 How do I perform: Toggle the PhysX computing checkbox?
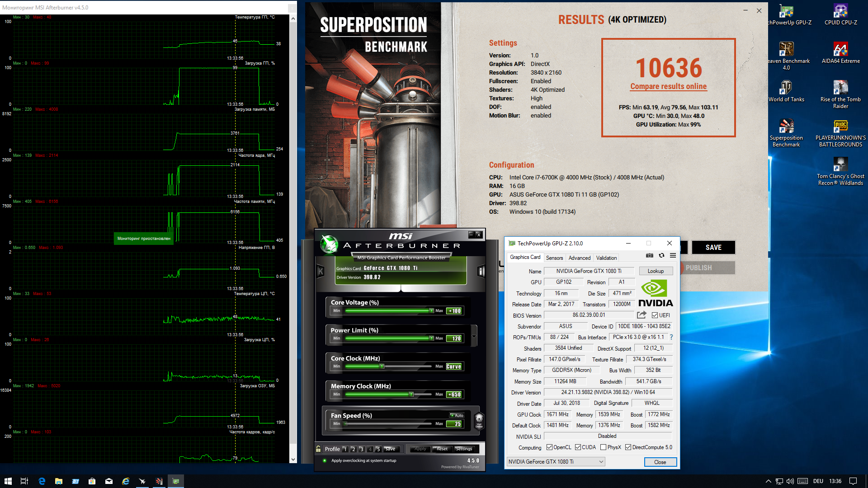coord(603,447)
